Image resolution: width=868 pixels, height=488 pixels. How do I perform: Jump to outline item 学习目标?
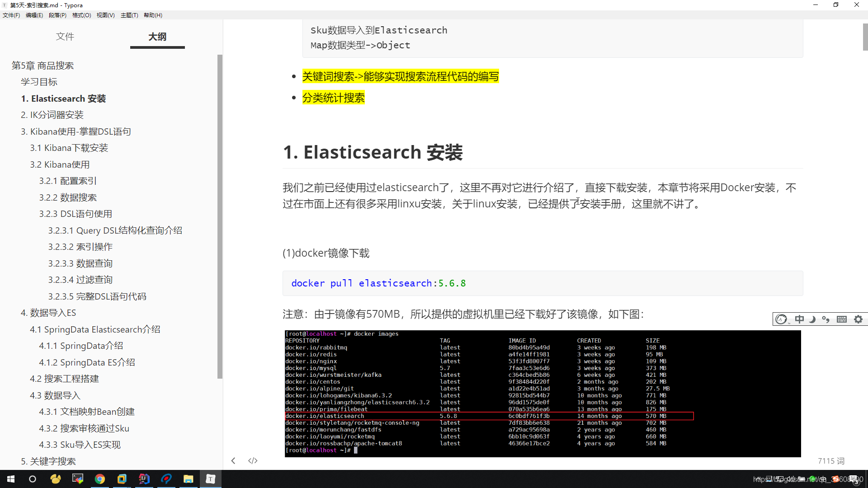pos(39,82)
